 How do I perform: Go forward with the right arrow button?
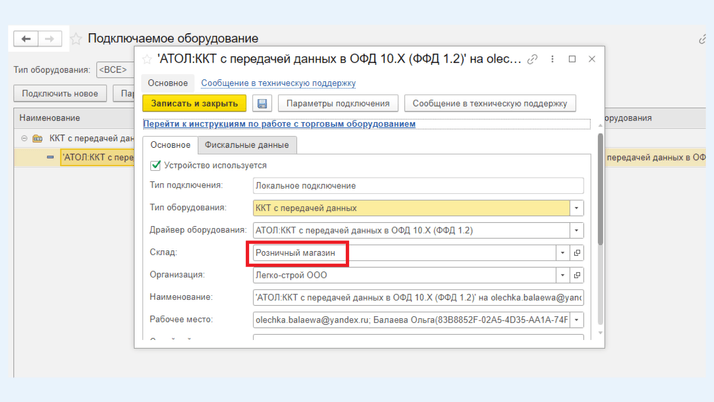(x=50, y=39)
